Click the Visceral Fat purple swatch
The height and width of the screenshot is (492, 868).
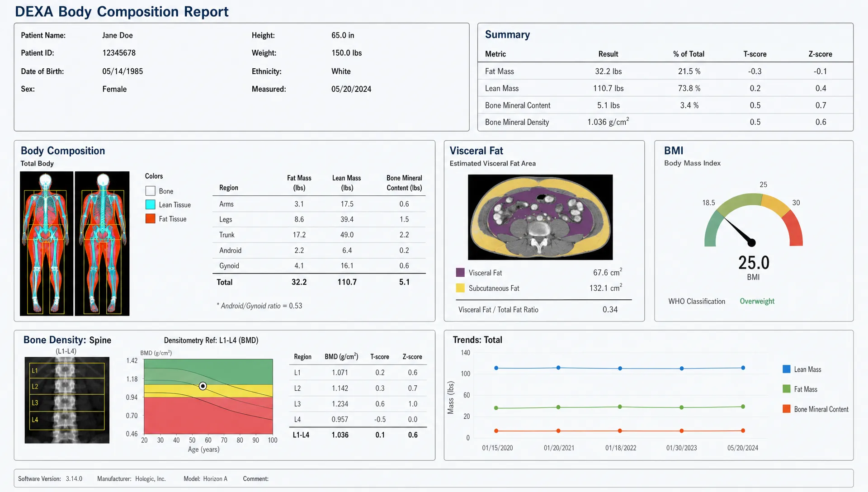click(x=460, y=273)
